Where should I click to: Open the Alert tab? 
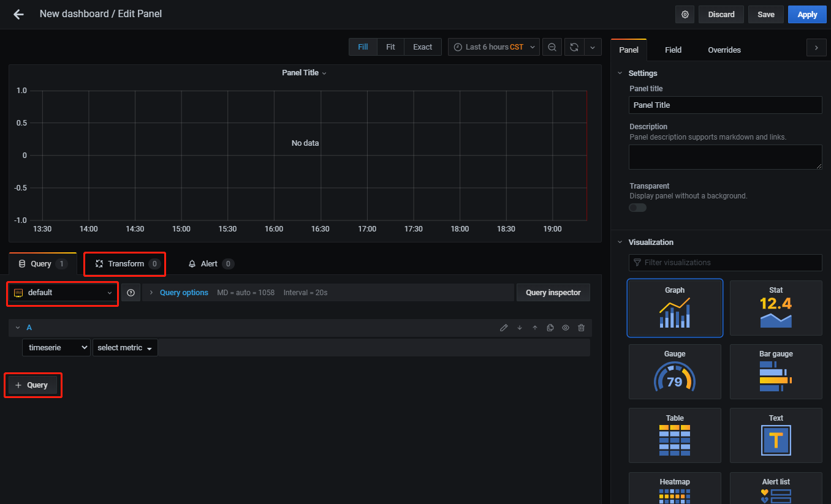point(210,263)
